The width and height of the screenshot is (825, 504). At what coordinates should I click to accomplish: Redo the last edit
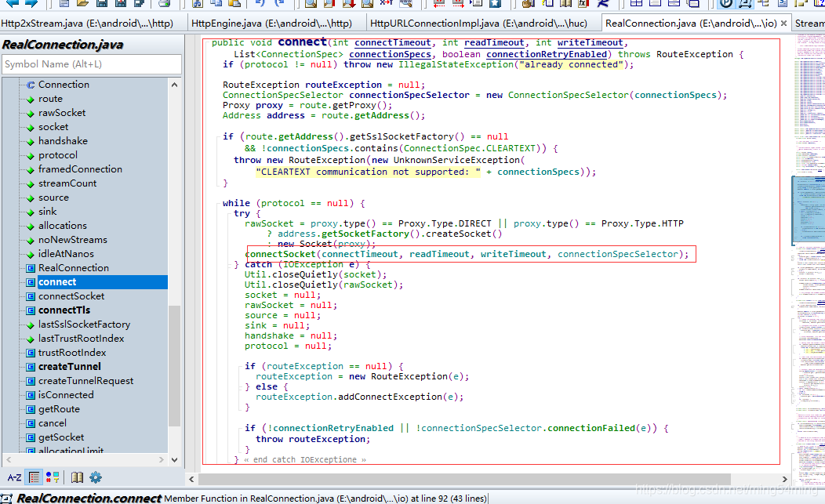[x=279, y=3]
